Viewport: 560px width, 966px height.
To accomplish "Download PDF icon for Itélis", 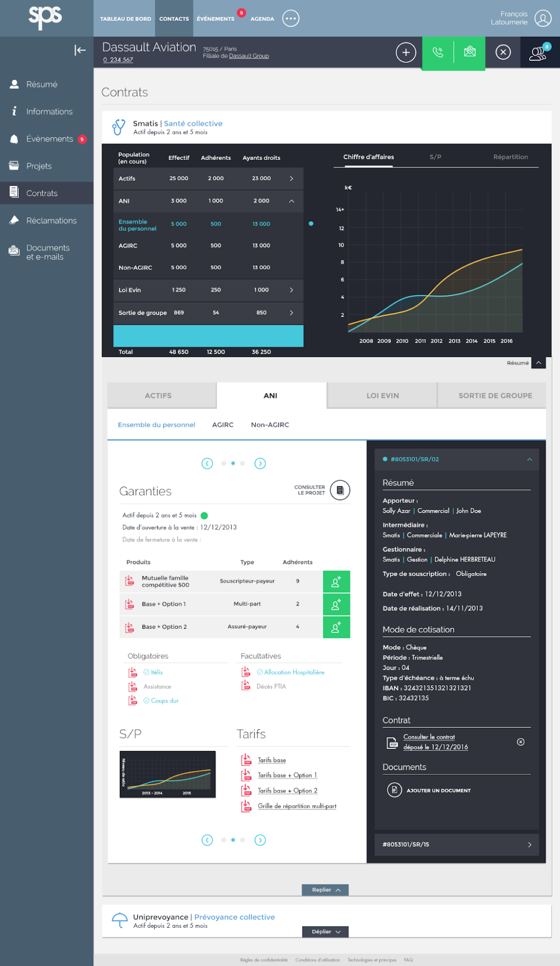I will coord(132,672).
